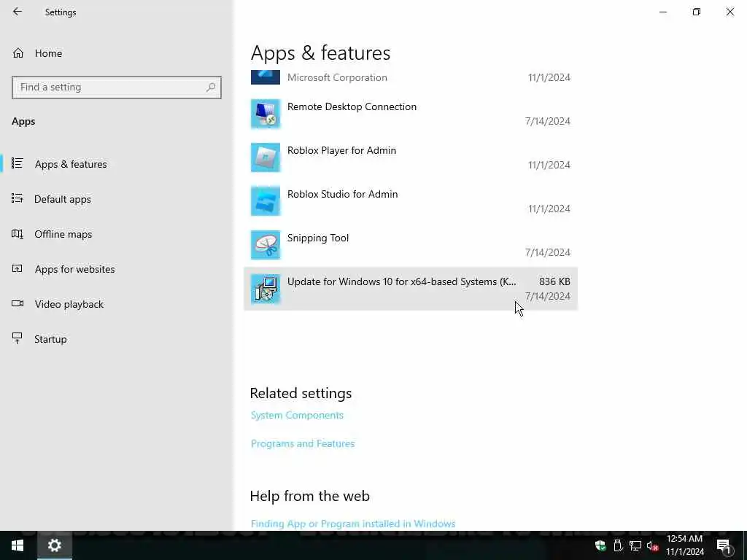The width and height of the screenshot is (747, 560).
Task: Click the Roblox Studio for Admin icon
Action: pyautogui.click(x=266, y=201)
